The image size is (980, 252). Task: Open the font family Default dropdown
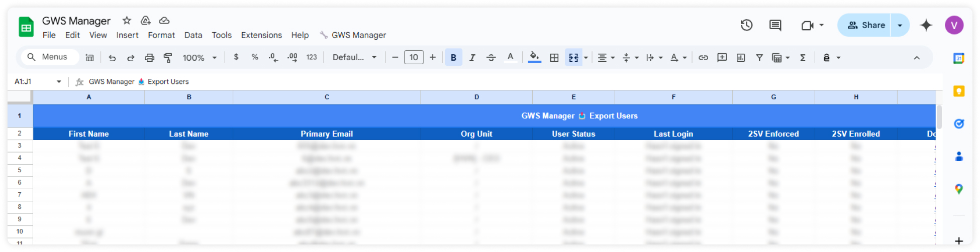[354, 58]
